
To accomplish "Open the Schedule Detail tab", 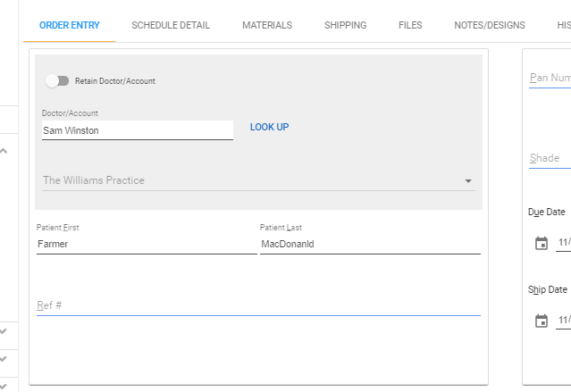I will click(171, 25).
